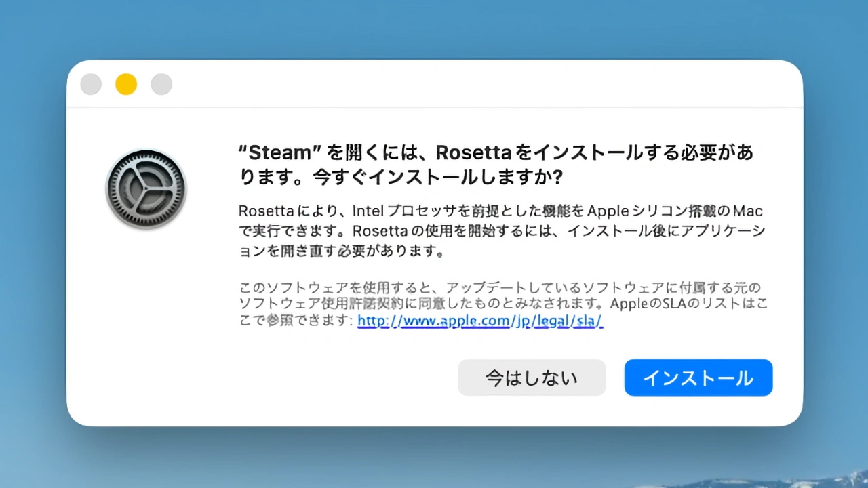The height and width of the screenshot is (488, 868).
Task: Click the yellow minimize button
Action: 125,83
